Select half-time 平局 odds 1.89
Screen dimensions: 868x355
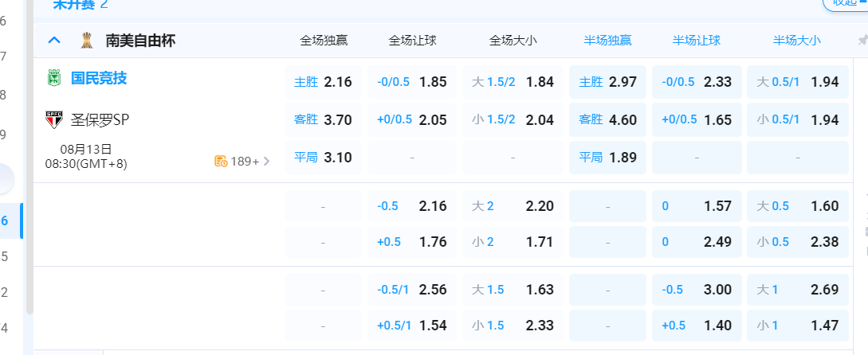pyautogui.click(x=607, y=158)
